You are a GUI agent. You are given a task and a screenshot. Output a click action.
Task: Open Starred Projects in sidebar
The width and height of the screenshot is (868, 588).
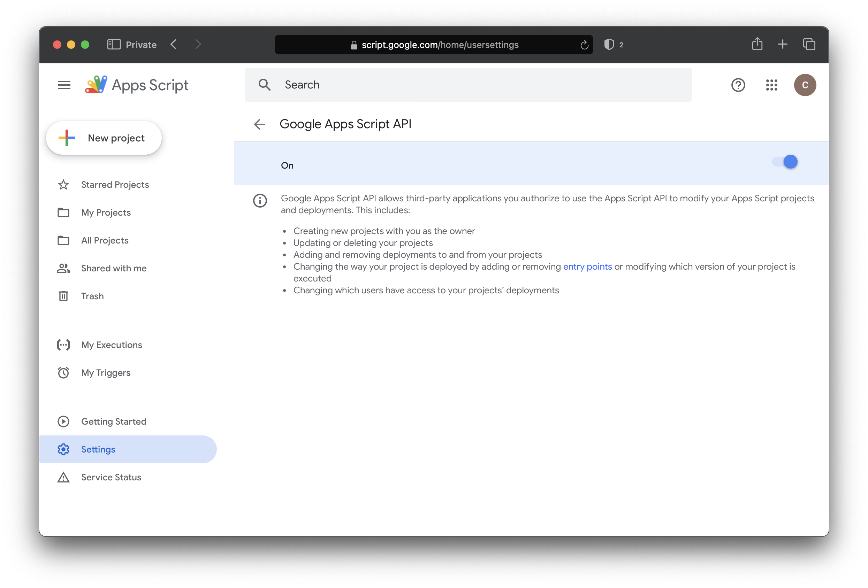click(115, 185)
